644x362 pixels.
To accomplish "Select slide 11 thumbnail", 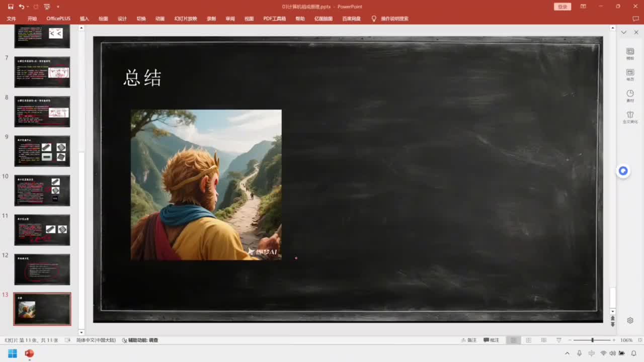I will click(42, 230).
